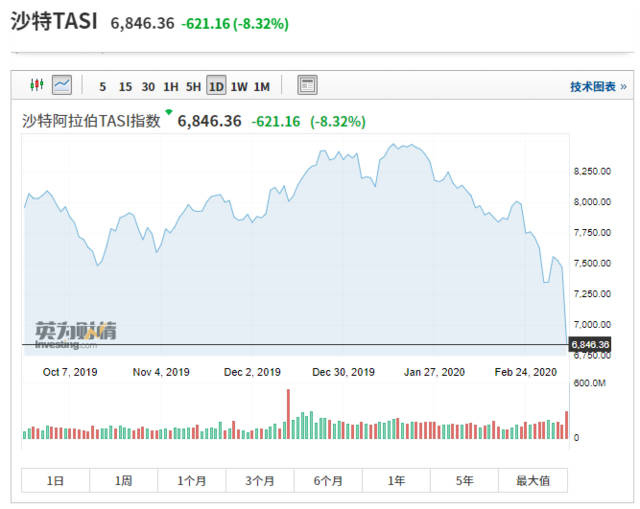
Task: Click the 6,846.36 price marker on axis
Action: pyautogui.click(x=589, y=345)
